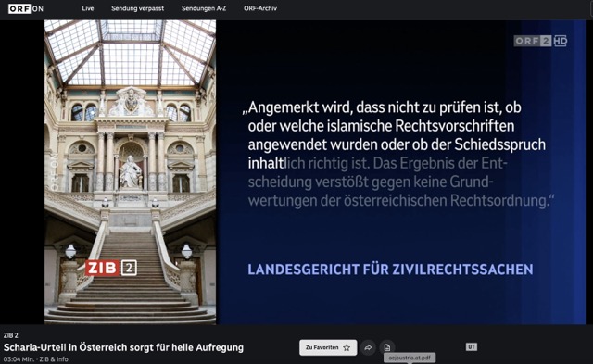Open the ORF ON home logo
The width and height of the screenshot is (593, 364).
coord(26,8)
